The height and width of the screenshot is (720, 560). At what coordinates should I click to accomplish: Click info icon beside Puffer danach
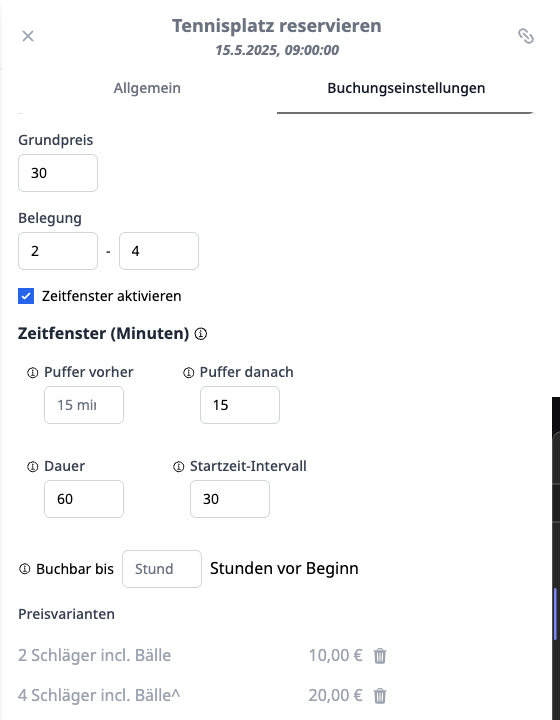(x=189, y=372)
